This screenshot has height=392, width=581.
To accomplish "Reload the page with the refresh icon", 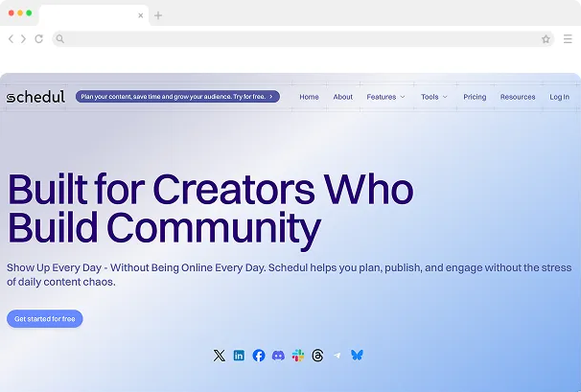I will pyautogui.click(x=39, y=39).
